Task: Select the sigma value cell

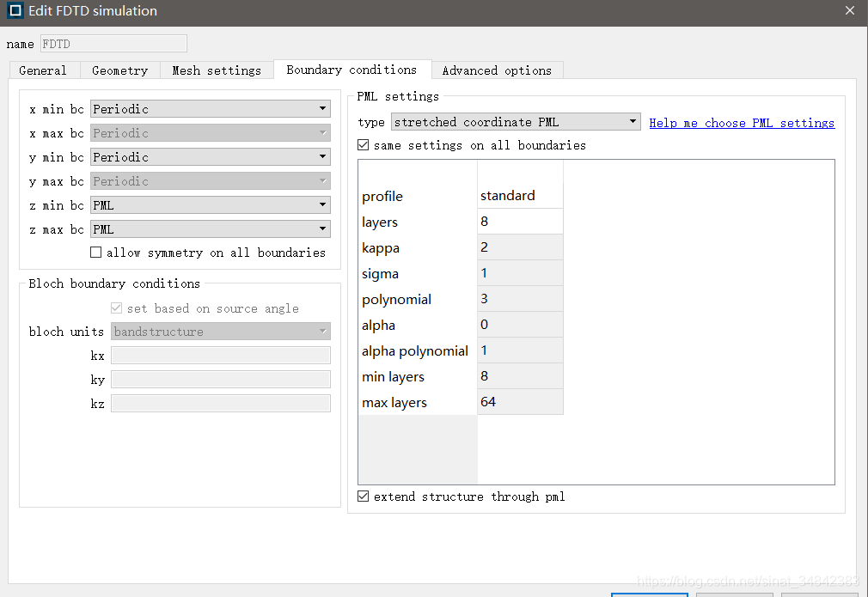Action: pyautogui.click(x=520, y=273)
